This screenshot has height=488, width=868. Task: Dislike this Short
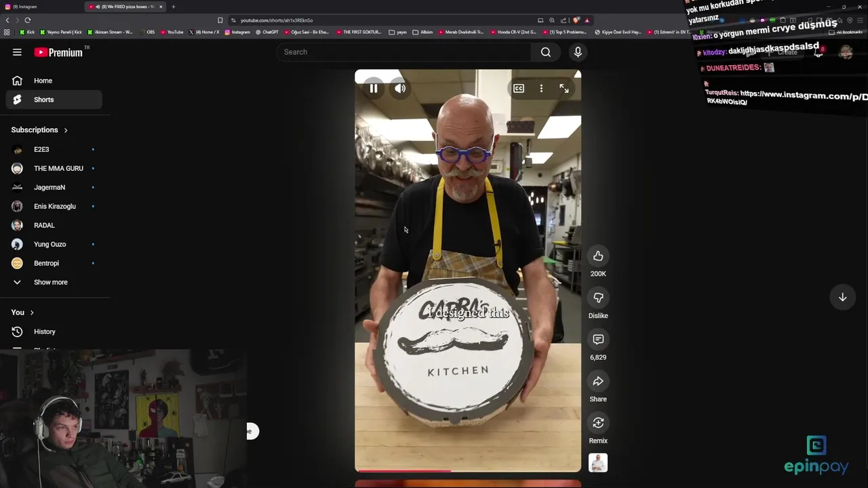click(x=598, y=298)
